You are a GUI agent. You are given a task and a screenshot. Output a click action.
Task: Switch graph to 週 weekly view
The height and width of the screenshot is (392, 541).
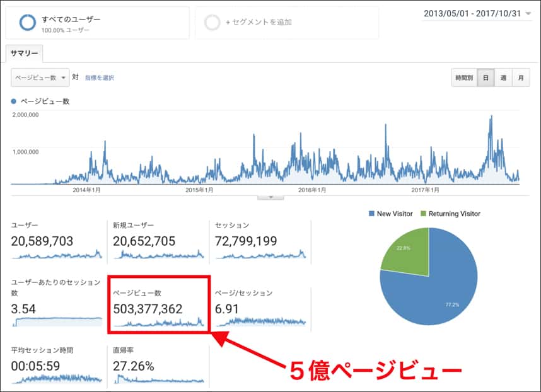(503, 78)
